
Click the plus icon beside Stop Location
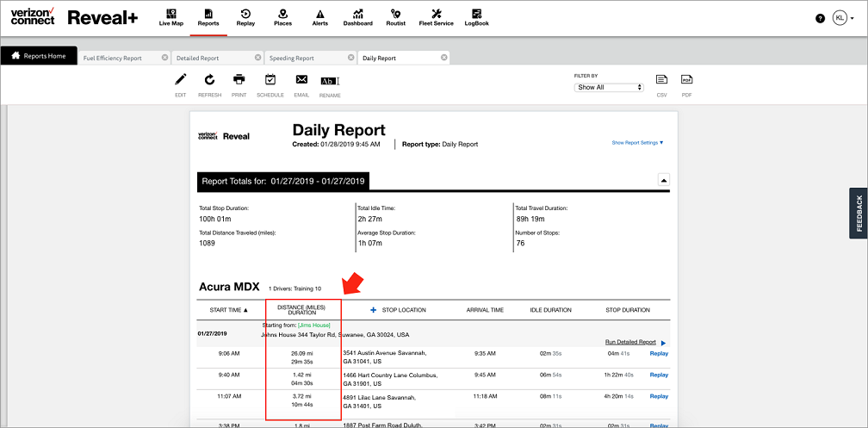tap(373, 310)
